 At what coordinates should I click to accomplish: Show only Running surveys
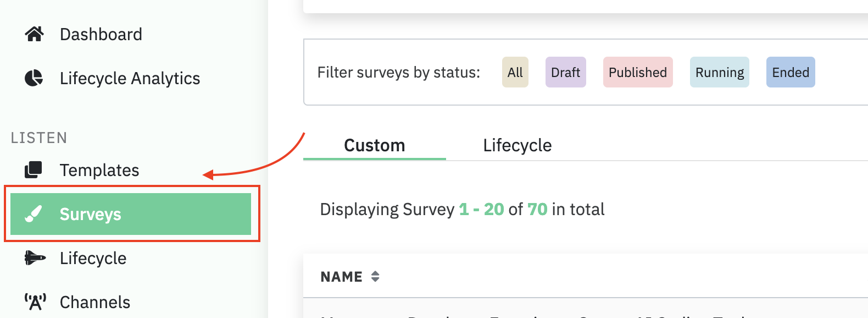point(719,72)
